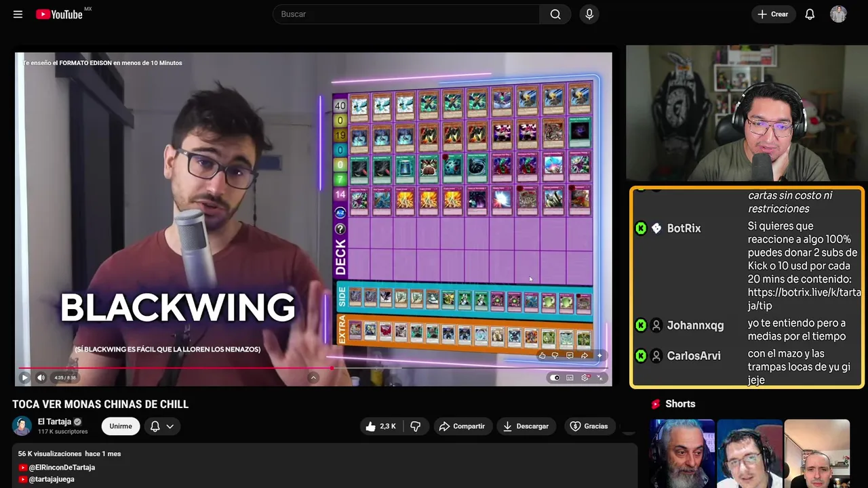868x488 pixels.
Task: Focus the Buscar search field
Action: point(406,14)
